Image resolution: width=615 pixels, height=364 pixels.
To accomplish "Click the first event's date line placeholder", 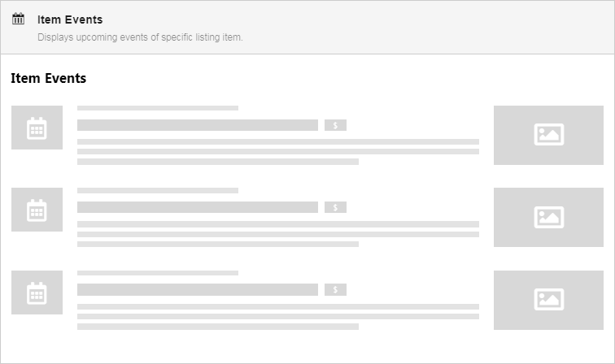I will 157,108.
